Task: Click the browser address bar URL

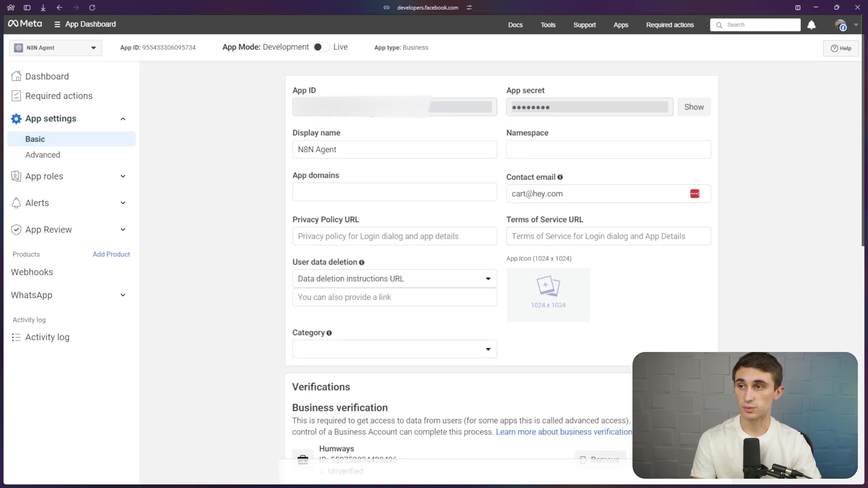Action: tap(428, 8)
